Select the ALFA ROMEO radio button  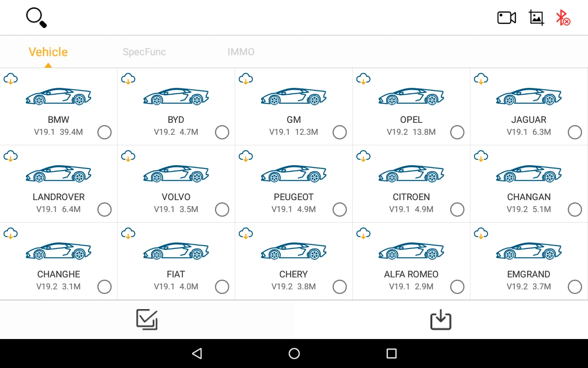[x=457, y=287]
